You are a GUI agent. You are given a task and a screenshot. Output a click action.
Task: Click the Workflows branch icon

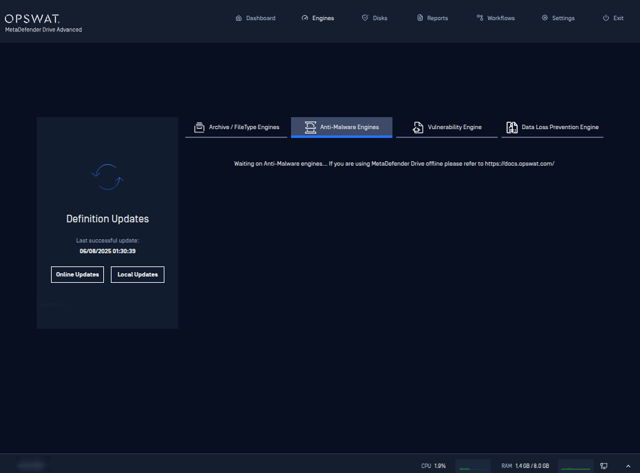[480, 18]
